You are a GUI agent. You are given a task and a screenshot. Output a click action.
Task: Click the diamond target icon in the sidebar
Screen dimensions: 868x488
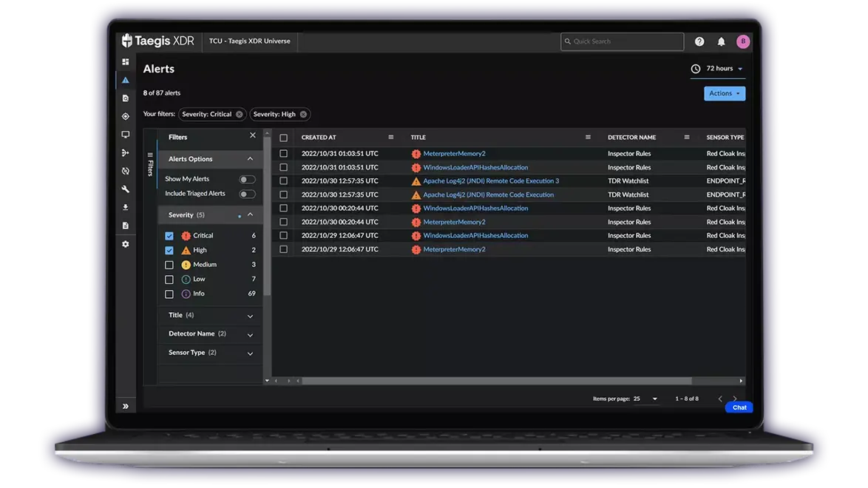126,116
